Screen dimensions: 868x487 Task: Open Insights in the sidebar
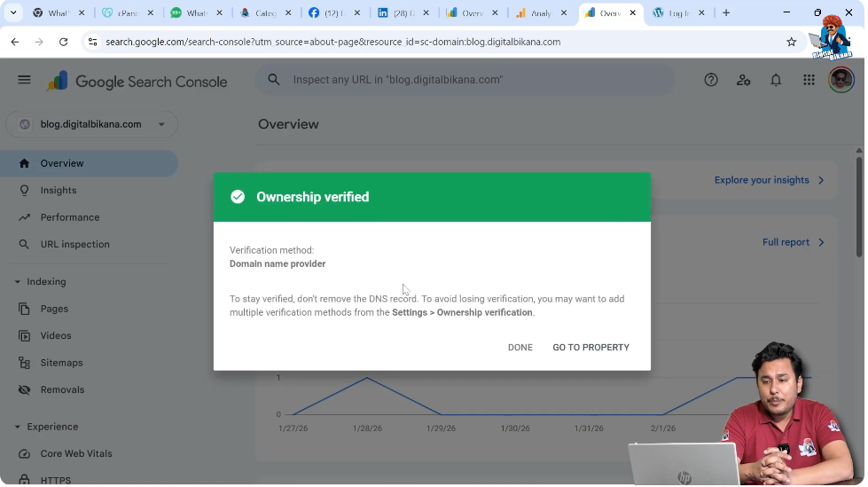[59, 191]
